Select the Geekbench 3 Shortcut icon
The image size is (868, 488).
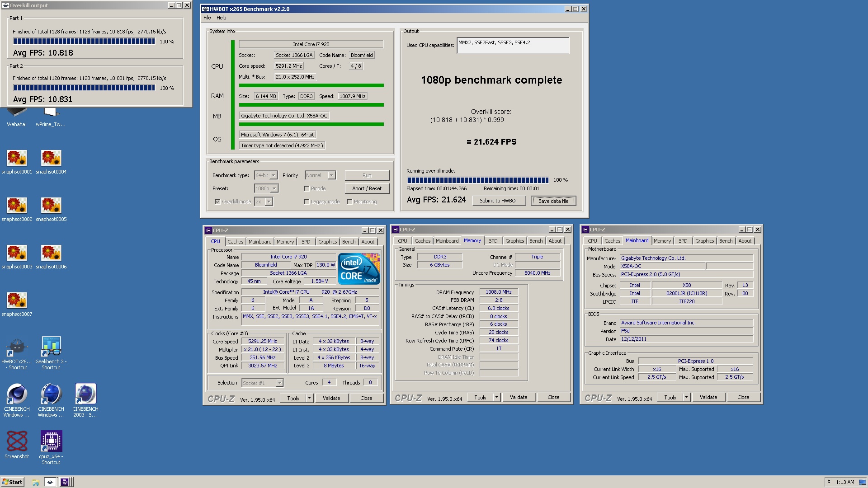(x=51, y=353)
